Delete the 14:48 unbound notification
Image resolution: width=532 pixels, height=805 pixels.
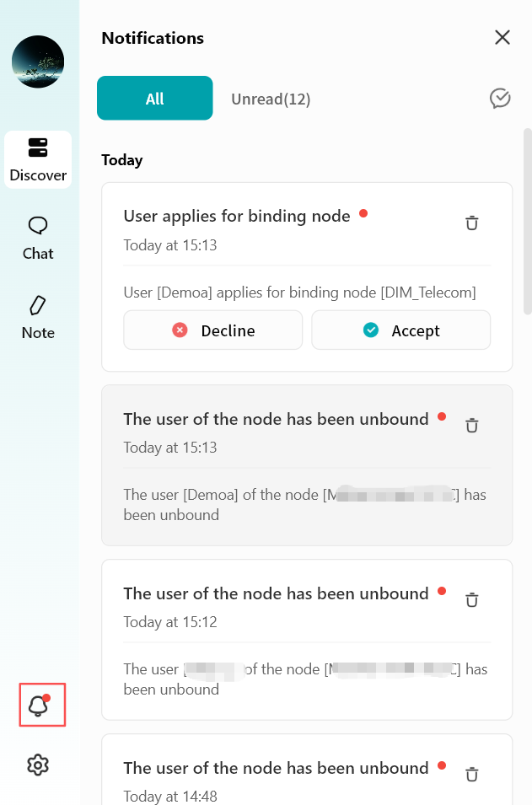click(x=472, y=774)
